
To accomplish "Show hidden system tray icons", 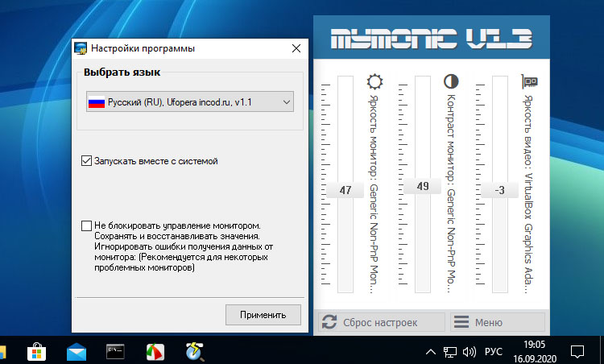I will [431, 352].
